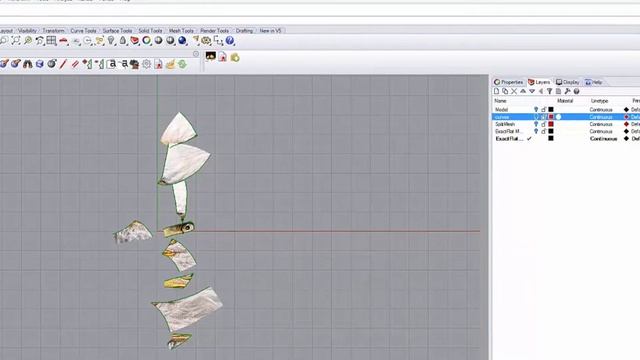640x360 pixels.
Task: Click Move layer up triangle icon
Action: [523, 91]
